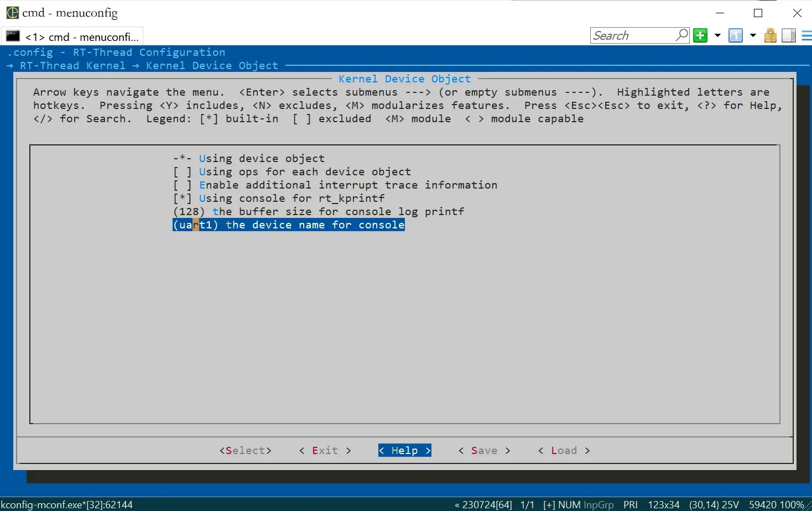The height and width of the screenshot is (511, 812).
Task: Click 'Kernel Device Object' dialog title
Action: click(x=405, y=79)
